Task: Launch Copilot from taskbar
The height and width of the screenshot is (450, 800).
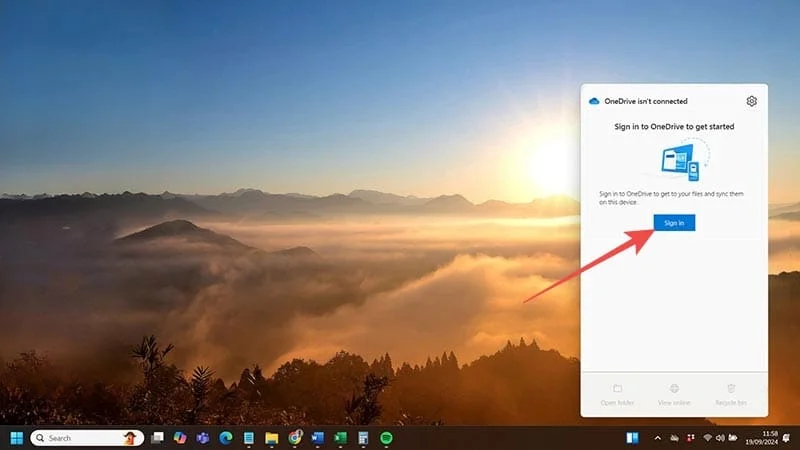Action: [x=180, y=438]
